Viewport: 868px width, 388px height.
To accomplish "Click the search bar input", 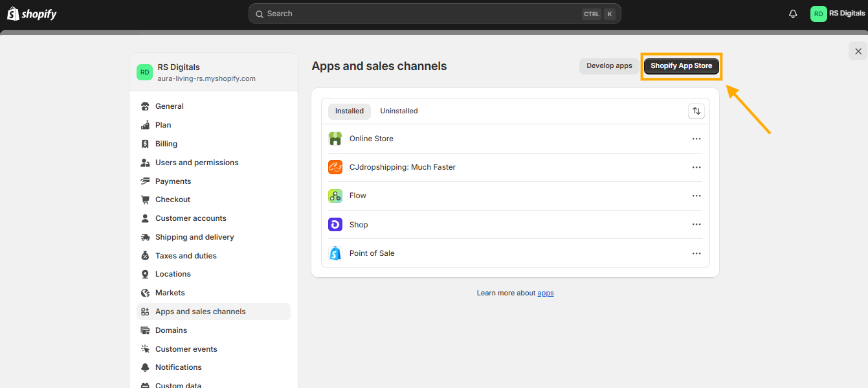I will 434,14.
